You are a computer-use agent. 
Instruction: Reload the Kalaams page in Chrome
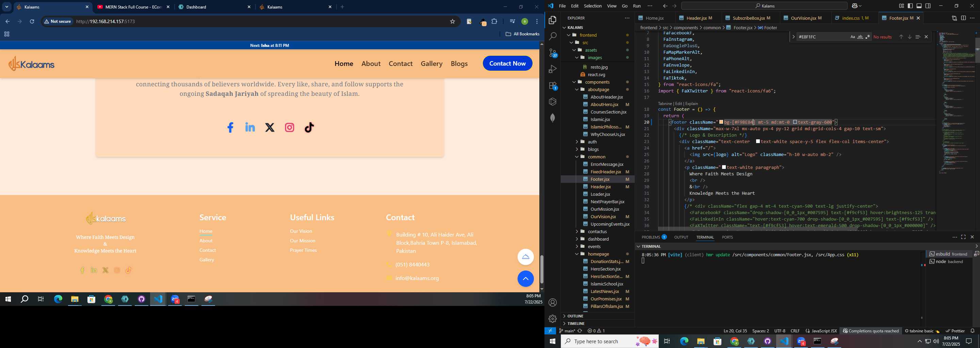click(x=32, y=22)
